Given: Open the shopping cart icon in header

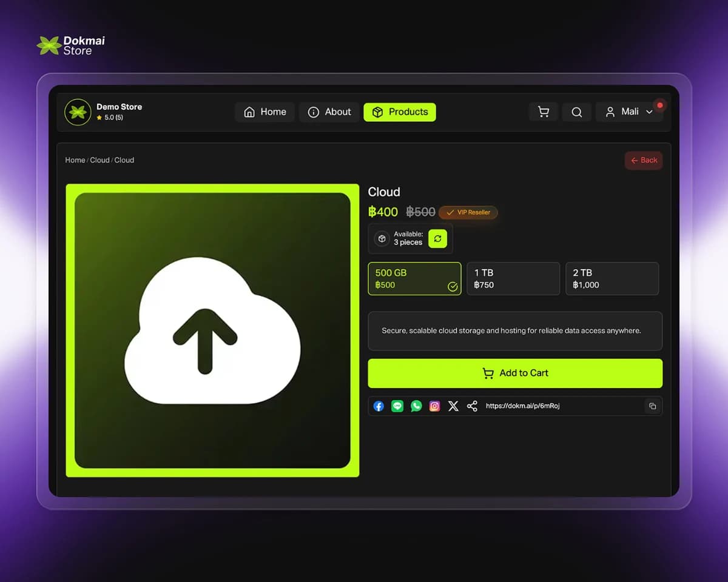Looking at the screenshot, I should 543,112.
